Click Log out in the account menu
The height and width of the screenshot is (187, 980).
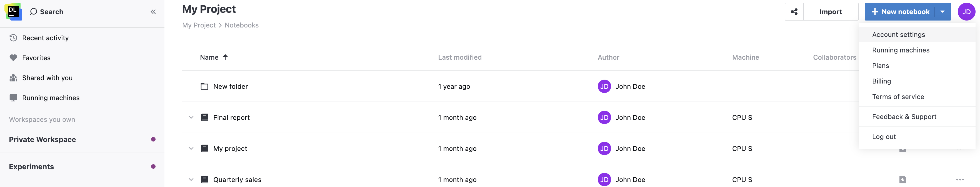click(x=883, y=137)
